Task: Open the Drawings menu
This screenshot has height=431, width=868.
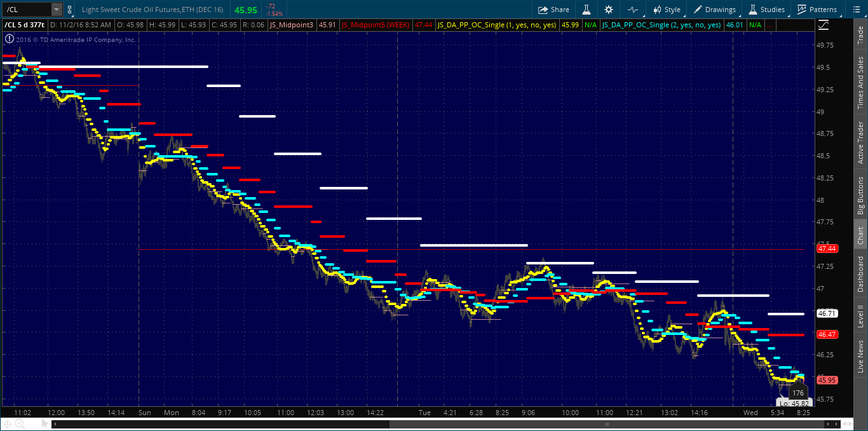Action: pyautogui.click(x=715, y=10)
